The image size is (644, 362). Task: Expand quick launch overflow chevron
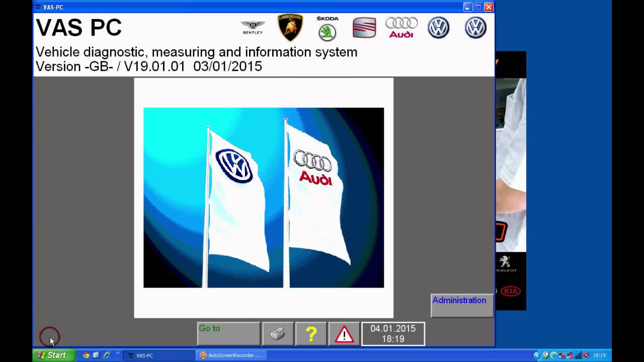pos(118,354)
